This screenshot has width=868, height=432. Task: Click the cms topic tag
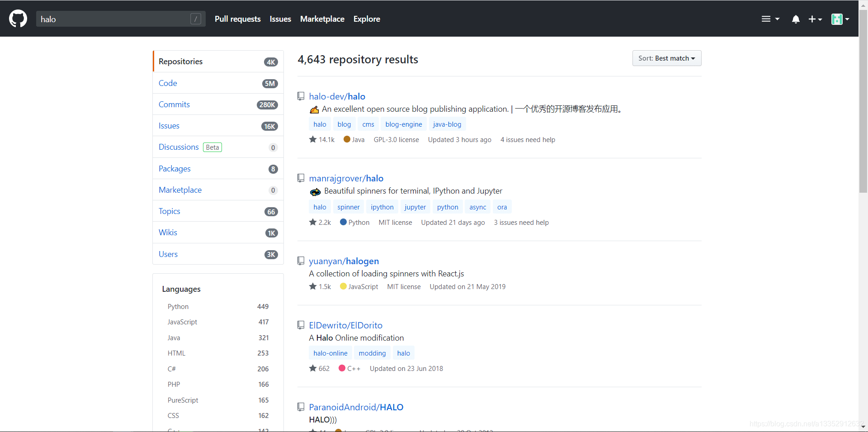tap(368, 124)
